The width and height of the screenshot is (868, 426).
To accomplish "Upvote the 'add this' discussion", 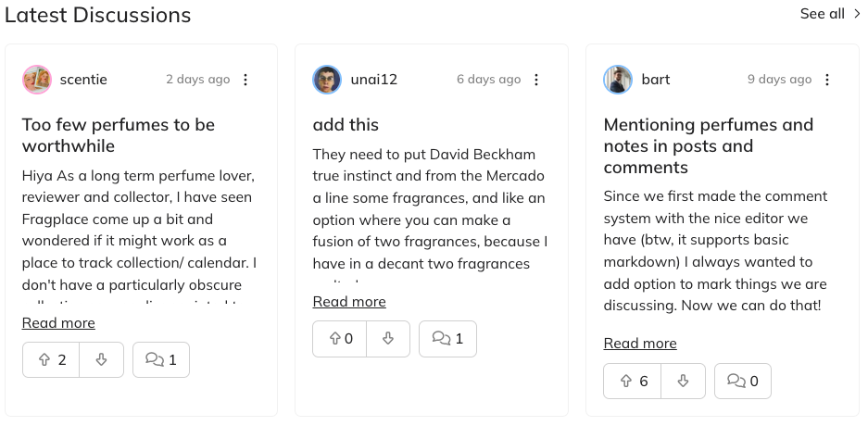I will 340,338.
